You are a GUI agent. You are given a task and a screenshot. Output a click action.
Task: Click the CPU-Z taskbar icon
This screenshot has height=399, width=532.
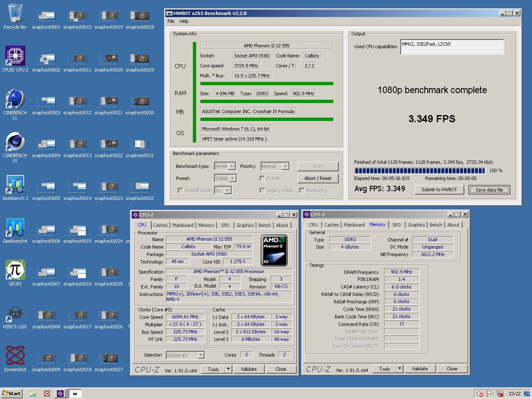point(60,394)
